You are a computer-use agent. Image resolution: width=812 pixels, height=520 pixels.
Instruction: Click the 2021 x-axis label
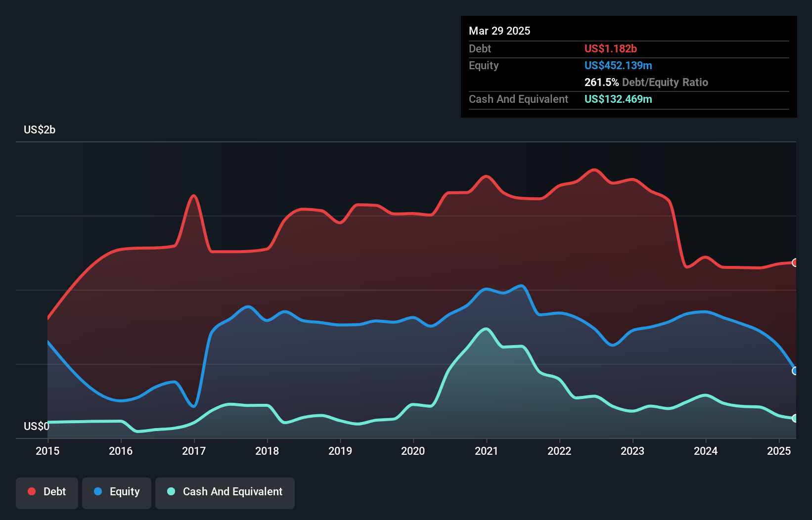click(x=487, y=451)
